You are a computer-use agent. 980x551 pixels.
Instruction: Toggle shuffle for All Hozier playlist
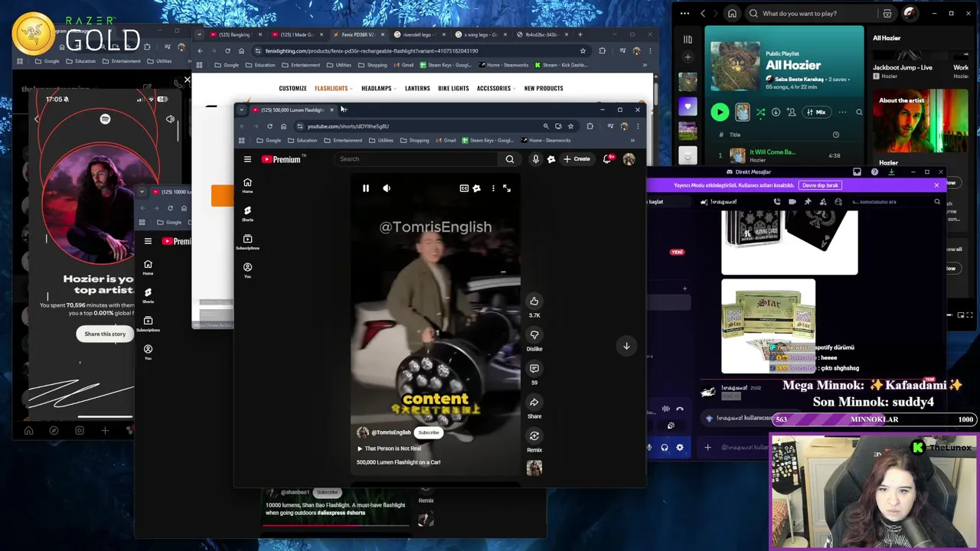pos(760,112)
